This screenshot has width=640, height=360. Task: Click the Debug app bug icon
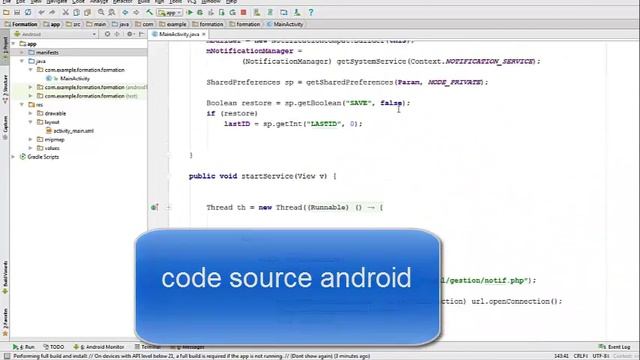(x=200, y=13)
